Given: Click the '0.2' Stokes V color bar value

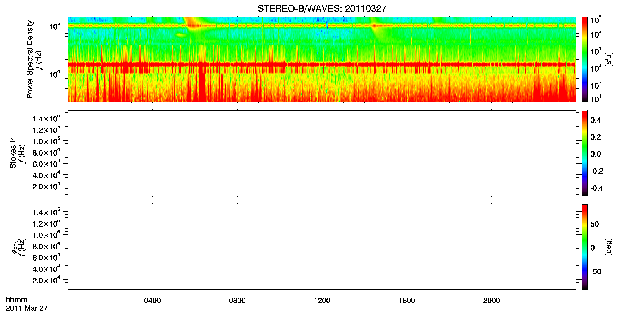Looking at the screenshot, I should click(x=595, y=137).
